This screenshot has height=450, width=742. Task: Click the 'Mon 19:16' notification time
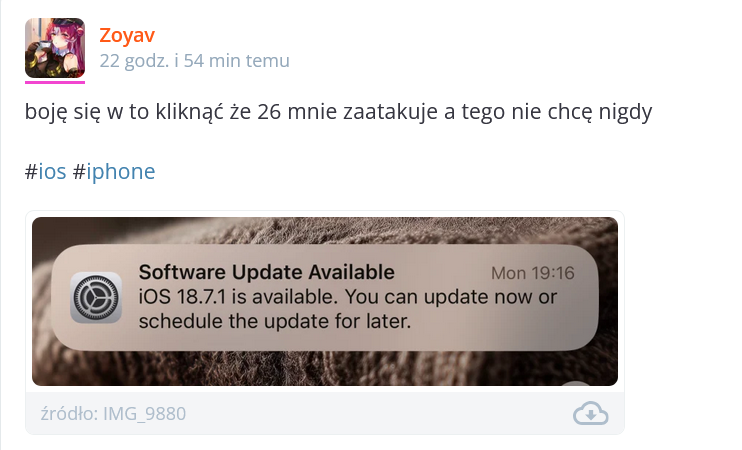coord(532,273)
